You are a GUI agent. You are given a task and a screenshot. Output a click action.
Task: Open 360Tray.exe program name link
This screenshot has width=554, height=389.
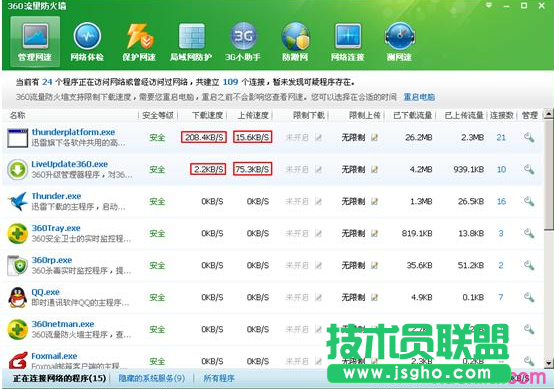coord(56,228)
